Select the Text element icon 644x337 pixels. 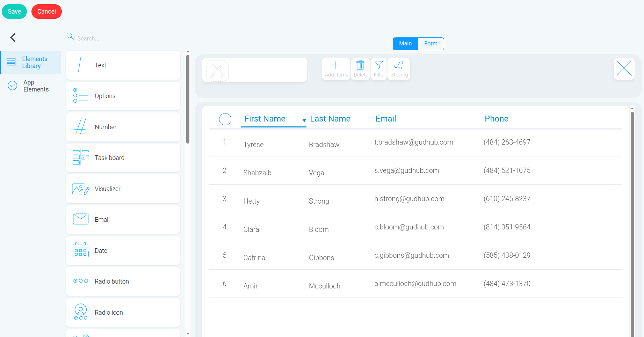pyautogui.click(x=80, y=65)
